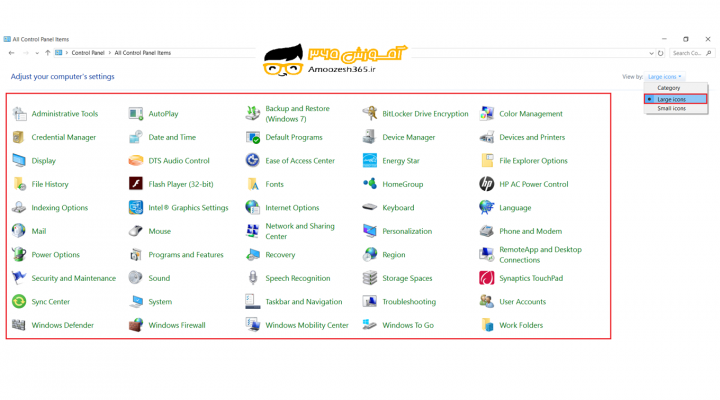Expand the address bar history dropdown arrow
Image resolution: width=720 pixels, height=400 pixels.
pyautogui.click(x=651, y=53)
